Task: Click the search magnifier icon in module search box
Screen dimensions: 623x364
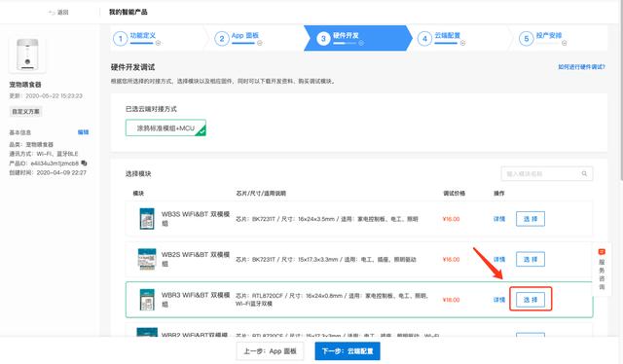Action: pos(584,173)
